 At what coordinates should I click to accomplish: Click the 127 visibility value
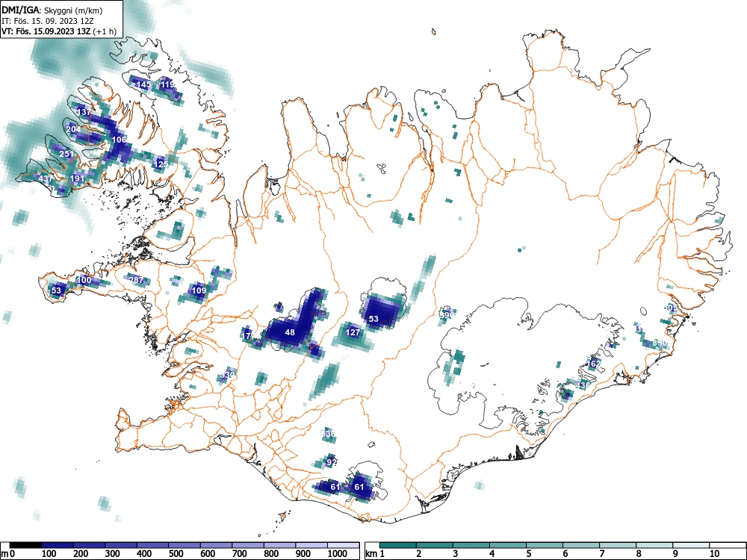[x=353, y=332]
